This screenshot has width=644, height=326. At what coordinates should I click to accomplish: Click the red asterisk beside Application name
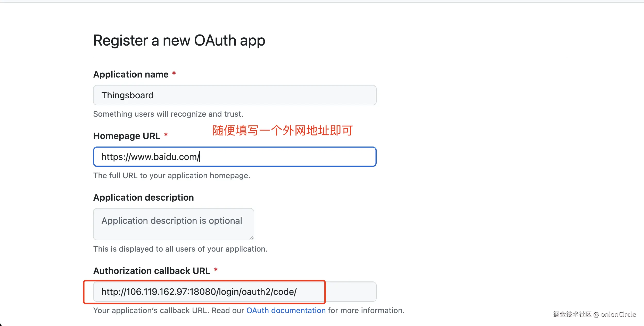pos(174,74)
